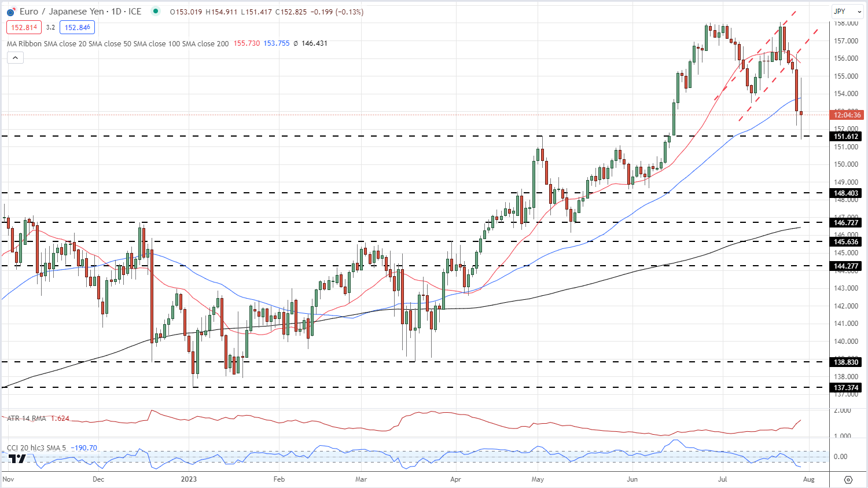Click the 138.830 price level label
The height and width of the screenshot is (488, 868).
click(x=847, y=362)
